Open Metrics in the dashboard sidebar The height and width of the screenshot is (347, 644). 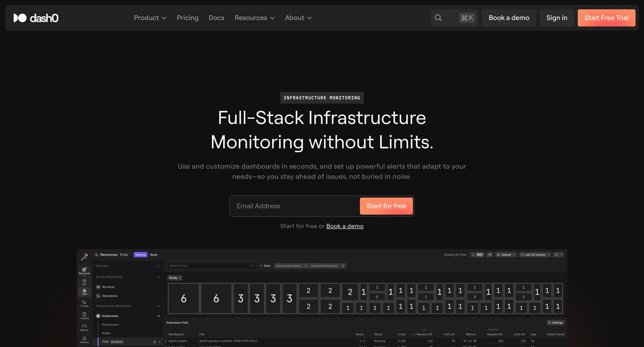pyautogui.click(x=84, y=327)
